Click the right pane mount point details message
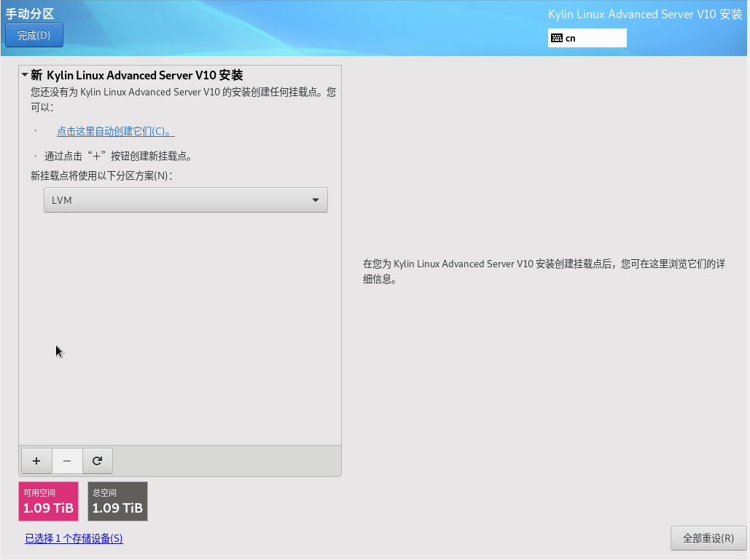The image size is (750, 560). [544, 272]
